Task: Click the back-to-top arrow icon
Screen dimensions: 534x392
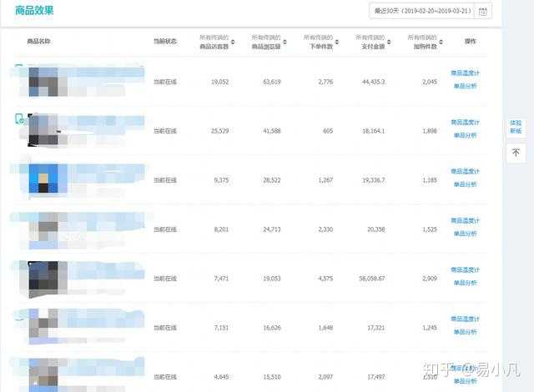Action: pos(516,152)
